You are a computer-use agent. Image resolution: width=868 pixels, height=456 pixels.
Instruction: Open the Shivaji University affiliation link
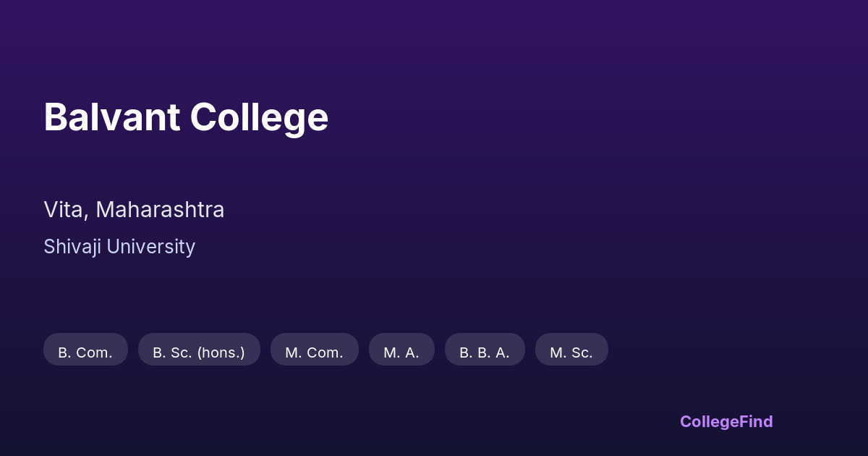point(119,247)
